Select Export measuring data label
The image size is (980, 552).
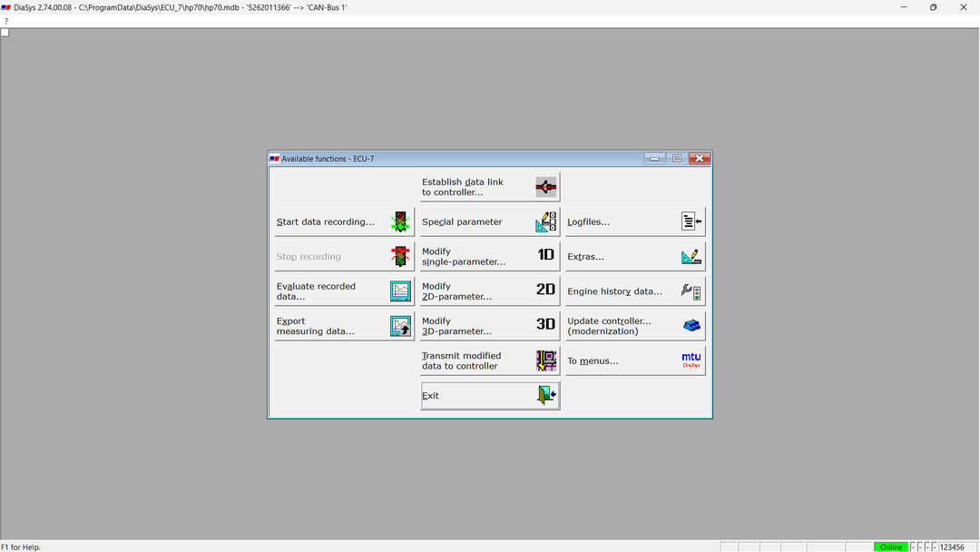(x=315, y=326)
